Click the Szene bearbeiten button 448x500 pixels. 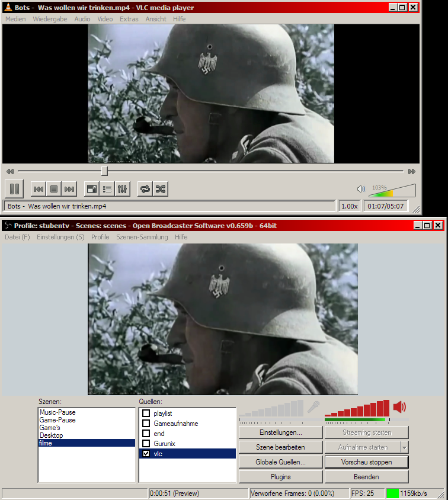coord(281,447)
